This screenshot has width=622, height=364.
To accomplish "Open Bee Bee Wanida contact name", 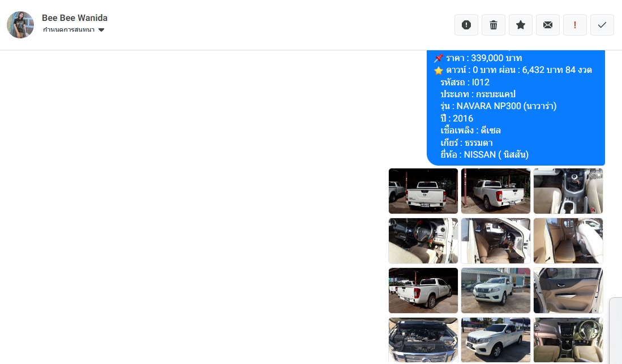I will coord(75,18).
